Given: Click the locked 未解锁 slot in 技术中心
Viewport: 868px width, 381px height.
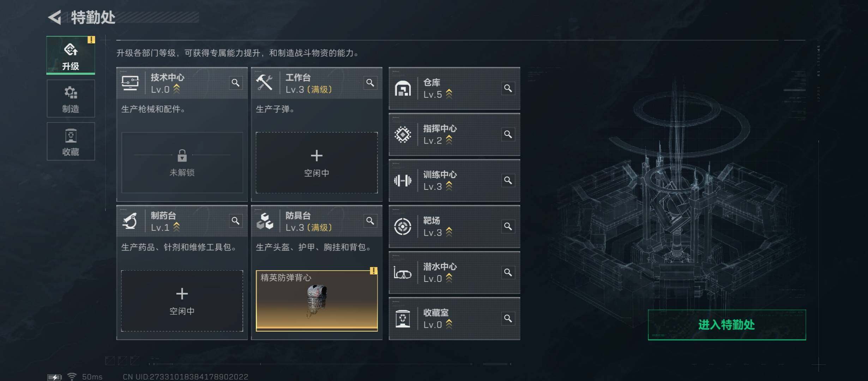Looking at the screenshot, I should [182, 163].
